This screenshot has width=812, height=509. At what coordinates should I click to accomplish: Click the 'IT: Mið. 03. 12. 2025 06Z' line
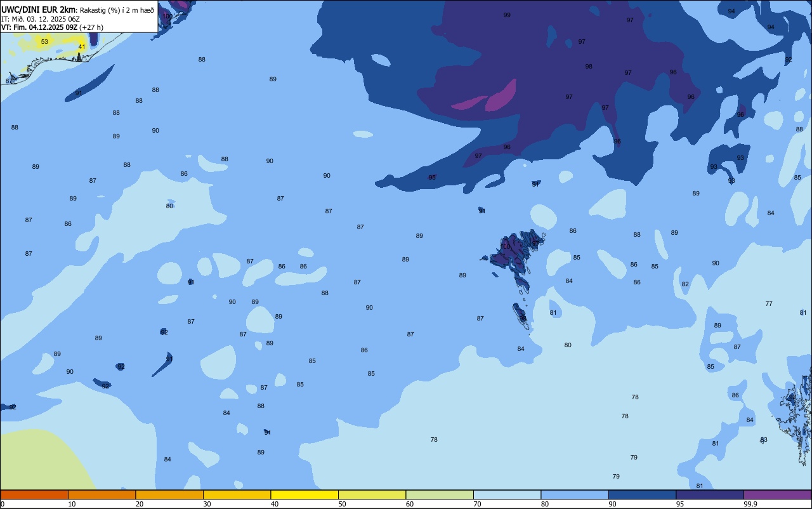[x=40, y=19]
